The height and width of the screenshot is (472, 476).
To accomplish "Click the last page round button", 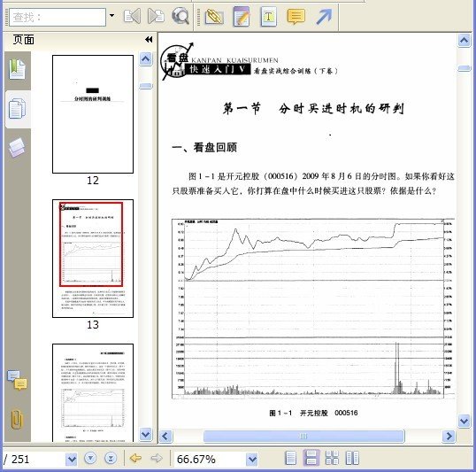I will tap(111, 459).
